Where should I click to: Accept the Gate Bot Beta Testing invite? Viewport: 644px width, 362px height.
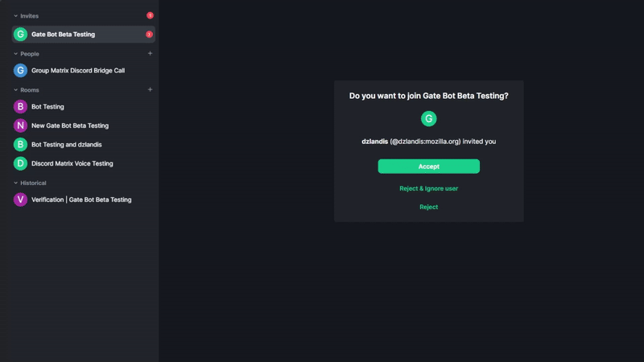[428, 167]
